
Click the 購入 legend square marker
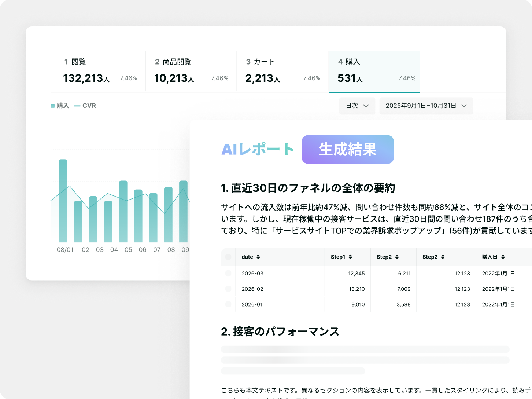pos(53,106)
